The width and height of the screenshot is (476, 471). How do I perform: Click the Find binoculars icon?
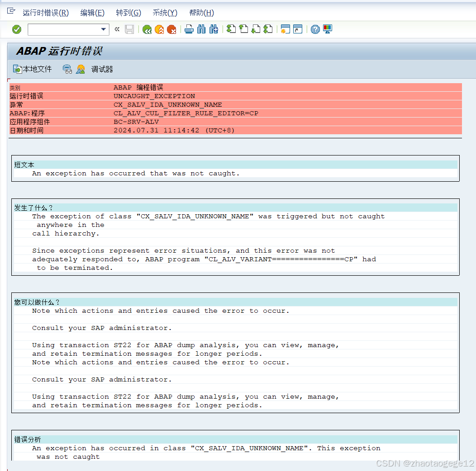point(201,29)
